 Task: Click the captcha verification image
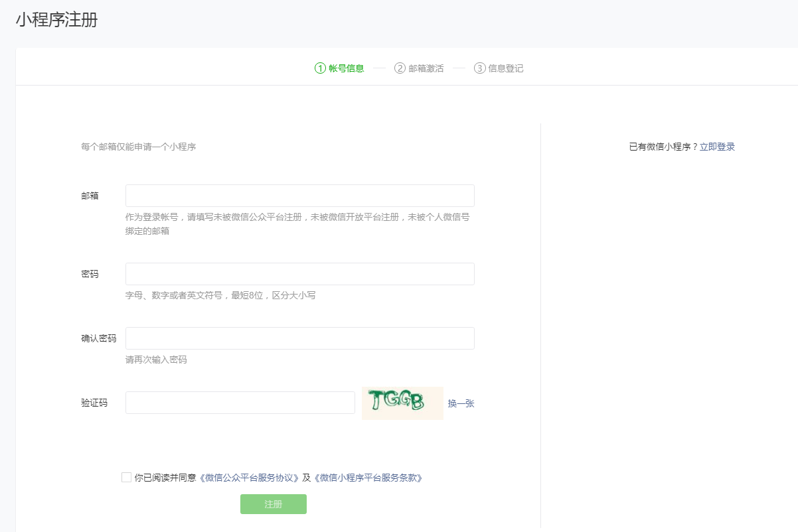pyautogui.click(x=402, y=403)
